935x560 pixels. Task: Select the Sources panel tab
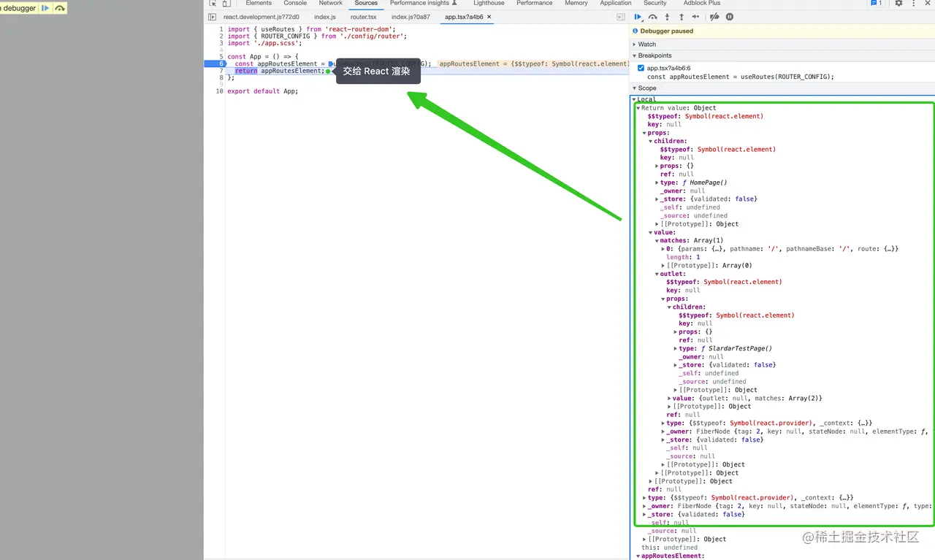366,4
